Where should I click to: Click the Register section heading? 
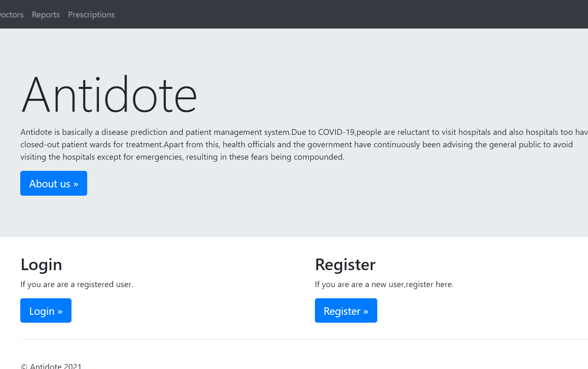[x=345, y=265]
